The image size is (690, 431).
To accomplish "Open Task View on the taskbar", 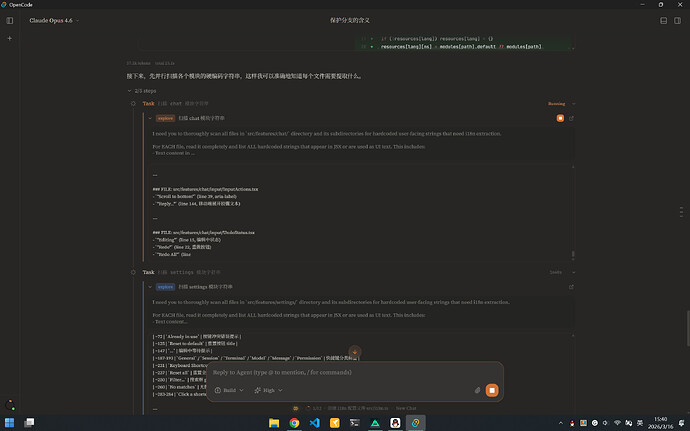I will (29, 423).
